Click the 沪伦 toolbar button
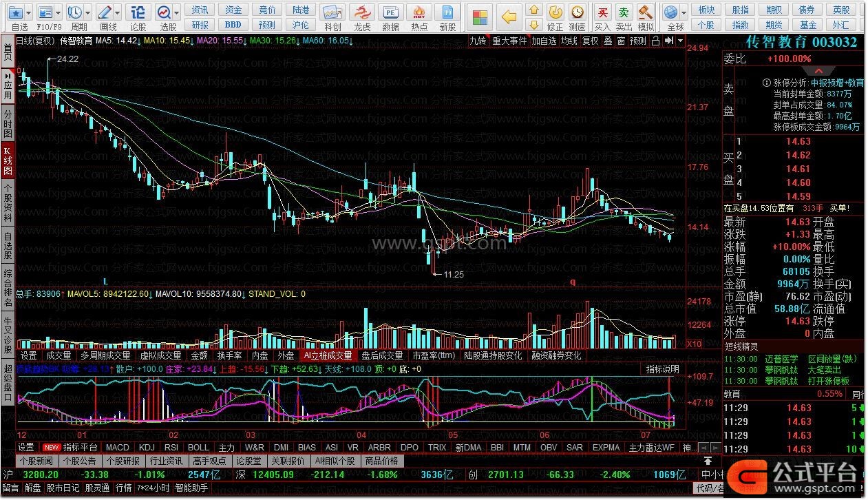The height and width of the screenshot is (500, 868). (x=301, y=24)
